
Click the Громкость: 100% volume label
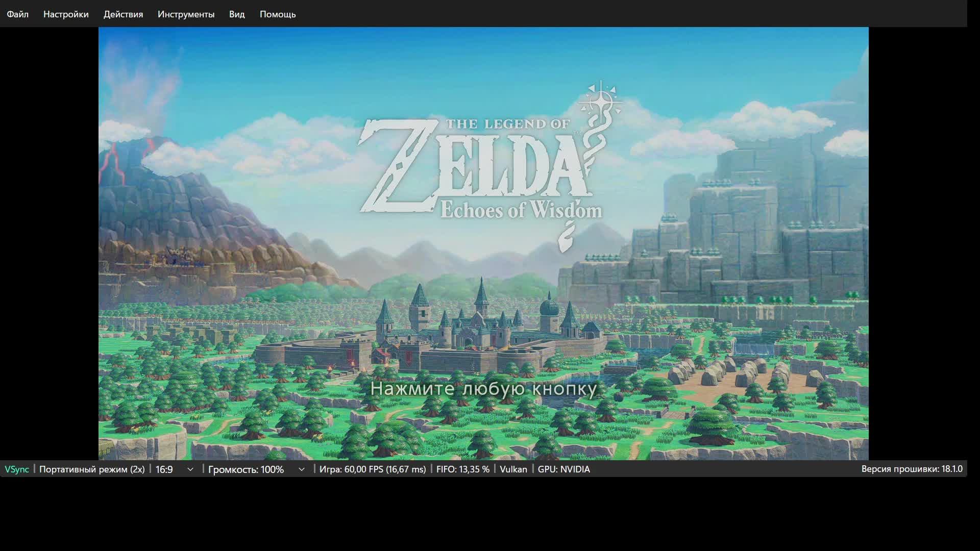[246, 469]
